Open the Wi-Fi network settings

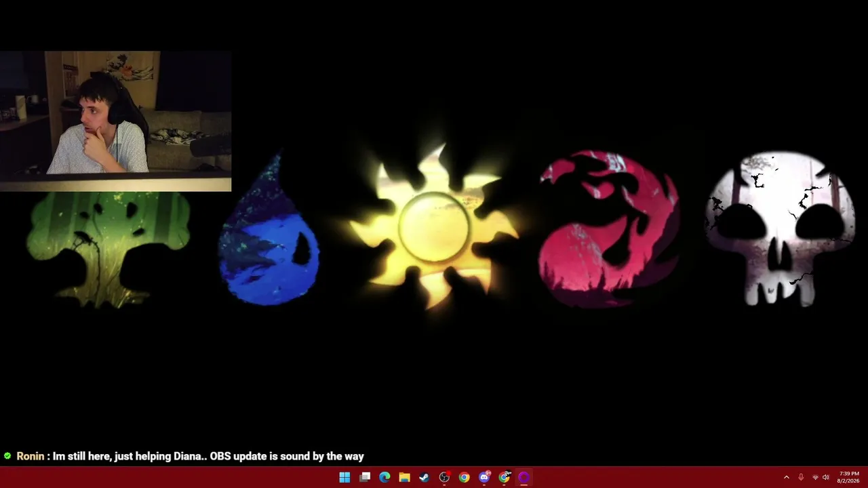[815, 477]
